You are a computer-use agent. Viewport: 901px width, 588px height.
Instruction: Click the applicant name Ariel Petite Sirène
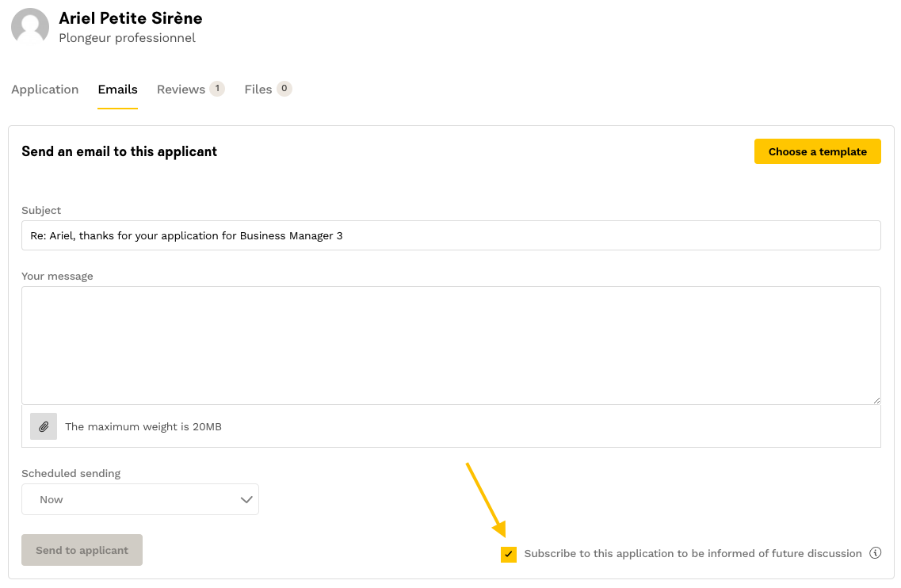pos(131,18)
